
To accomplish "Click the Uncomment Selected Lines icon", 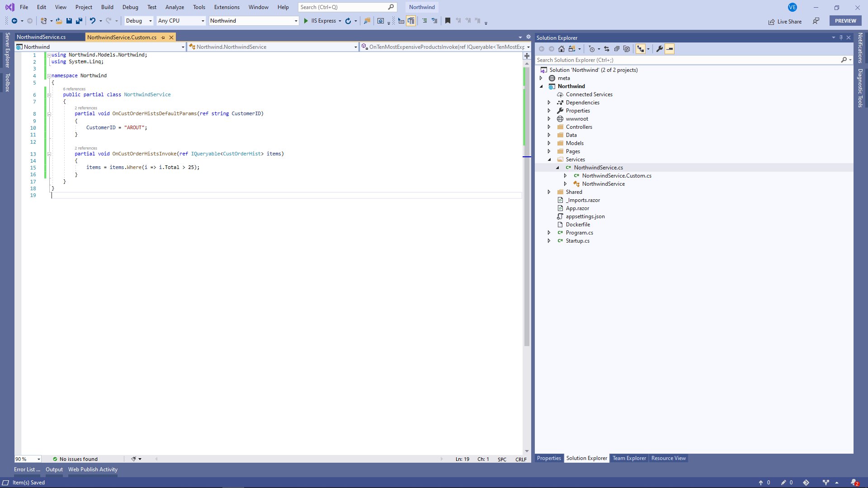I will 434,21.
